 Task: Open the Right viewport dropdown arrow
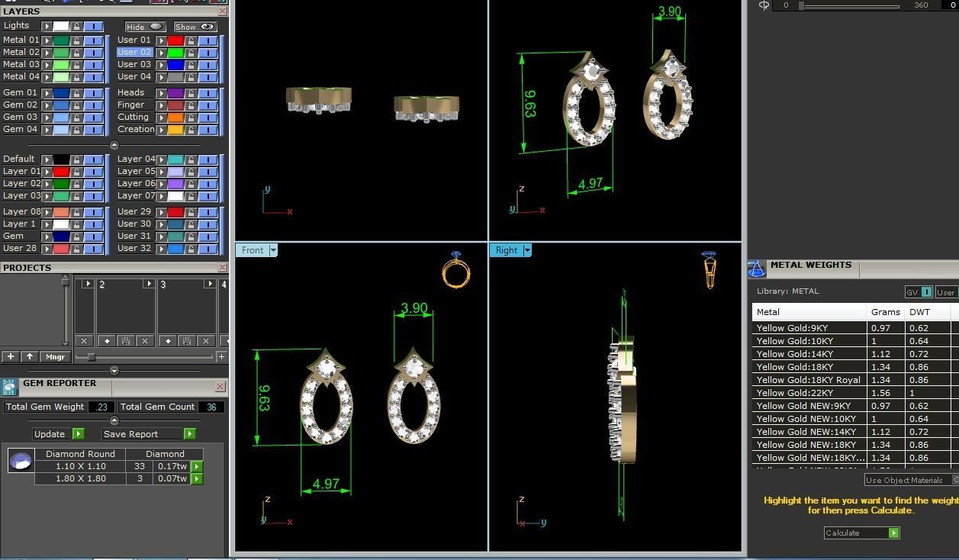pyautogui.click(x=526, y=250)
